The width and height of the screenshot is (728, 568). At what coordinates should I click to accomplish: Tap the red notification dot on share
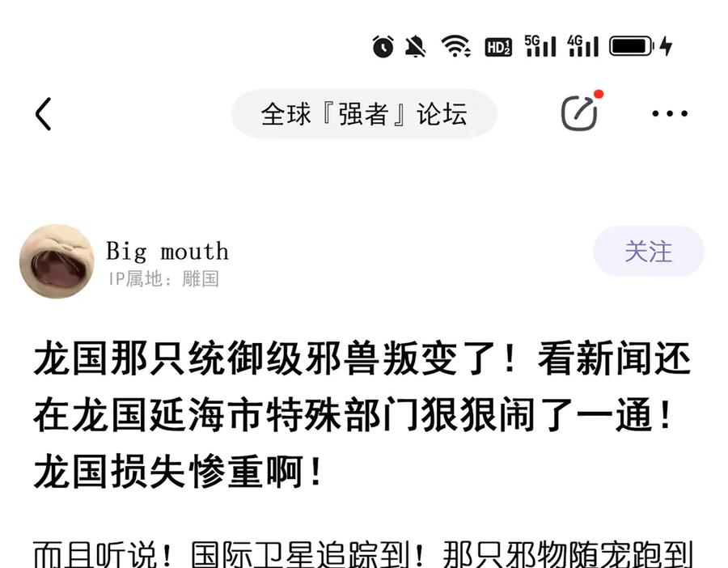[x=599, y=95]
